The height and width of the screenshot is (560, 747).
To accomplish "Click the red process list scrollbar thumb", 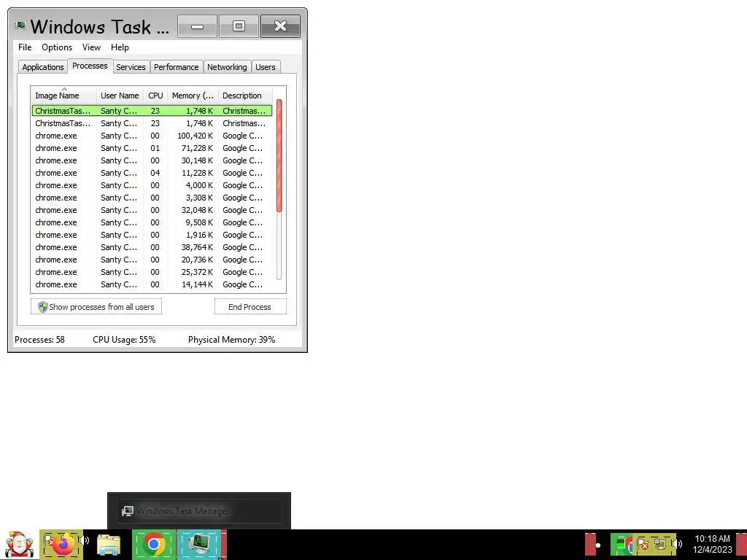I will [x=279, y=156].
